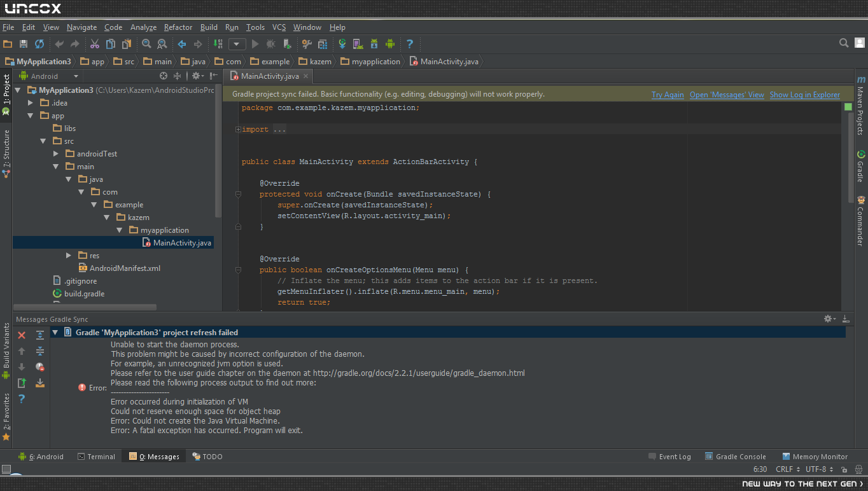The height and width of the screenshot is (491, 868).
Task: Click Expand All icon in Messages panel
Action: coord(40,335)
